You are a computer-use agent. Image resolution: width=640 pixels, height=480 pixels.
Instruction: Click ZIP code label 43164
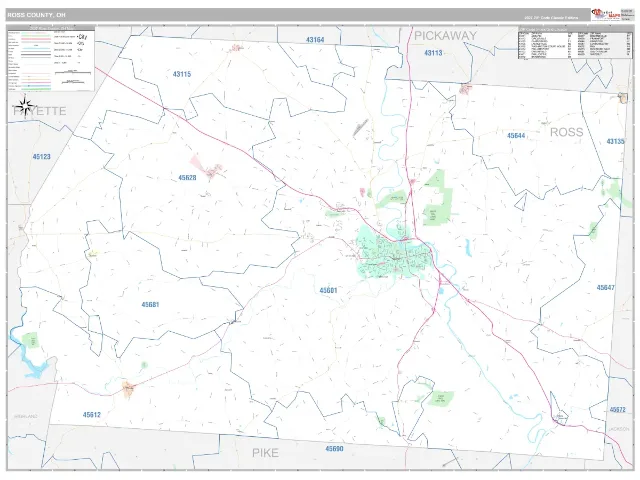(x=315, y=40)
